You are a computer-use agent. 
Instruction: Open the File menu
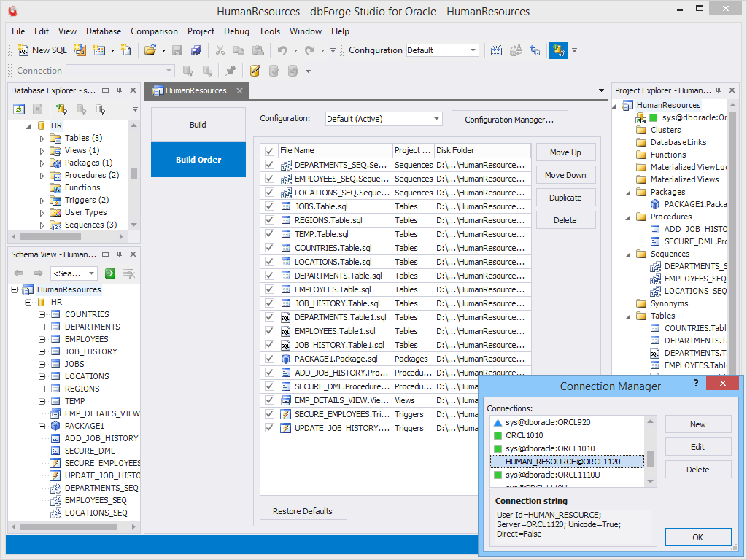pyautogui.click(x=18, y=31)
